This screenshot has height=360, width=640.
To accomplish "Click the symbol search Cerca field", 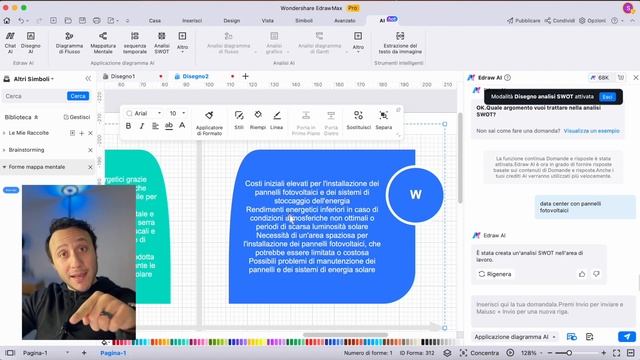I will click(34, 96).
